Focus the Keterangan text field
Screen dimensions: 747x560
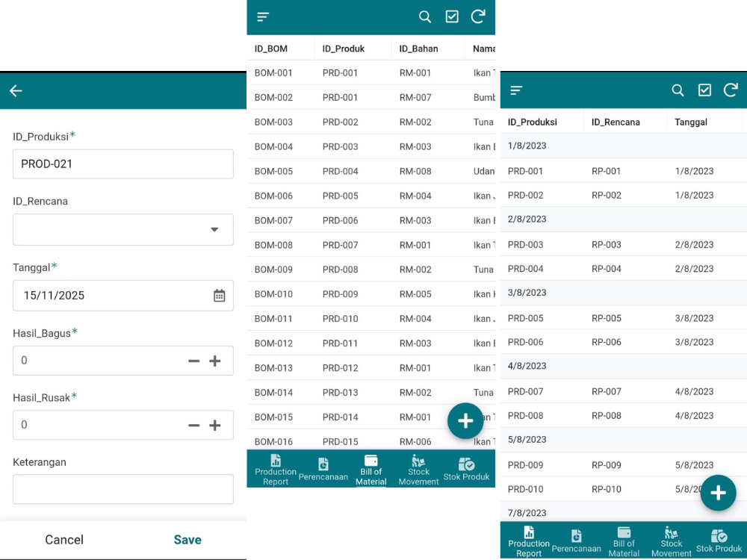pos(123,489)
